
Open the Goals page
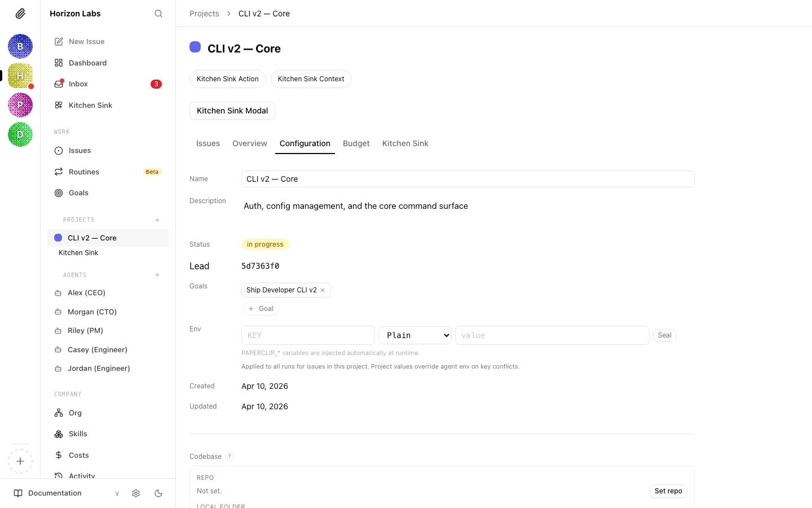click(x=108, y=193)
